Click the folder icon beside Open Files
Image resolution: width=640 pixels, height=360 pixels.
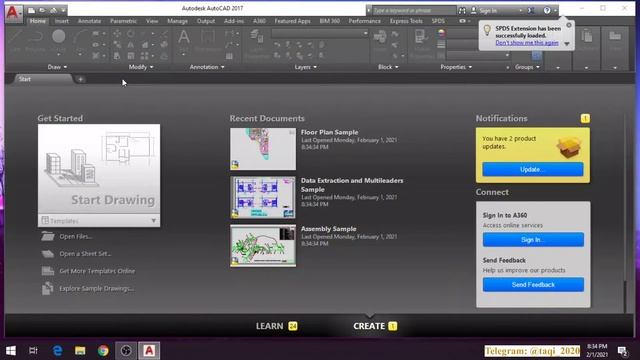(x=48, y=236)
